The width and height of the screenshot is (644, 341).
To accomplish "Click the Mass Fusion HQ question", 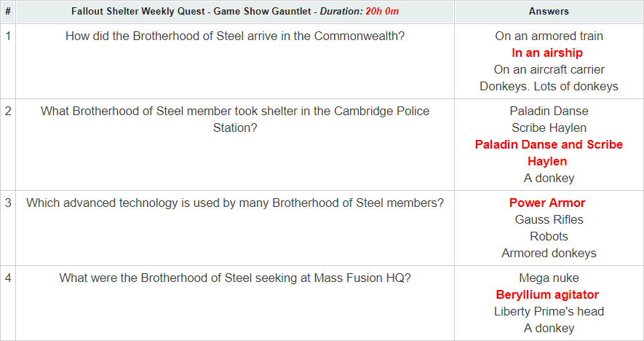I will 235,278.
